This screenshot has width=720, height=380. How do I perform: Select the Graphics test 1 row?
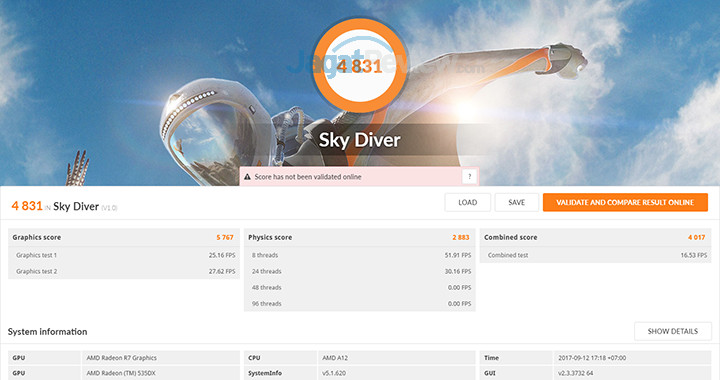point(124,255)
